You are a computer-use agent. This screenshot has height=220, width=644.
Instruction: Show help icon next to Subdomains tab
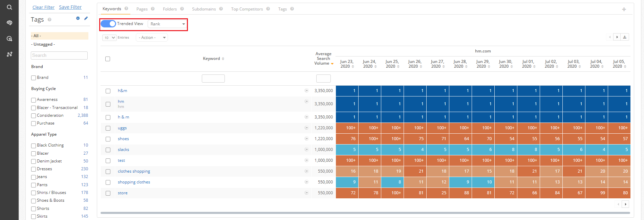tap(221, 9)
